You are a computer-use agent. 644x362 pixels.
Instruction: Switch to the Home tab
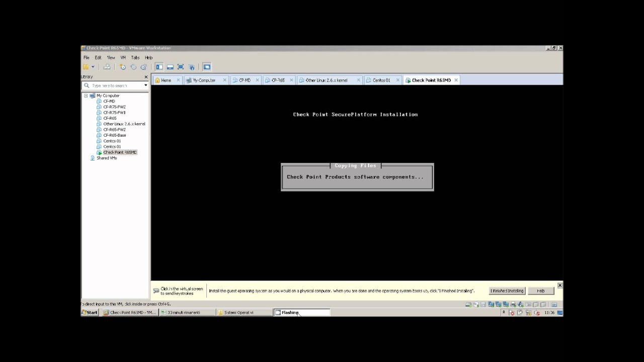tap(166, 80)
